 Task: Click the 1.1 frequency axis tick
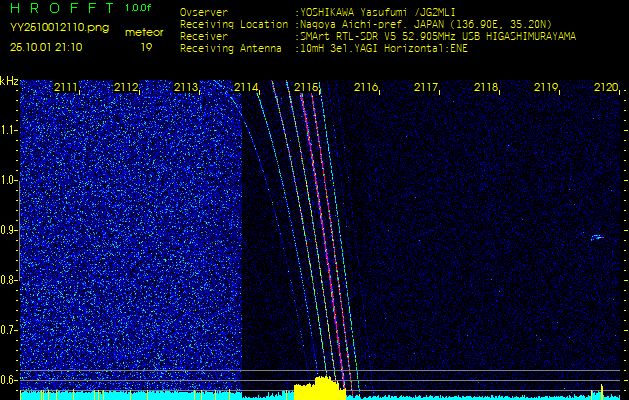(x=9, y=130)
